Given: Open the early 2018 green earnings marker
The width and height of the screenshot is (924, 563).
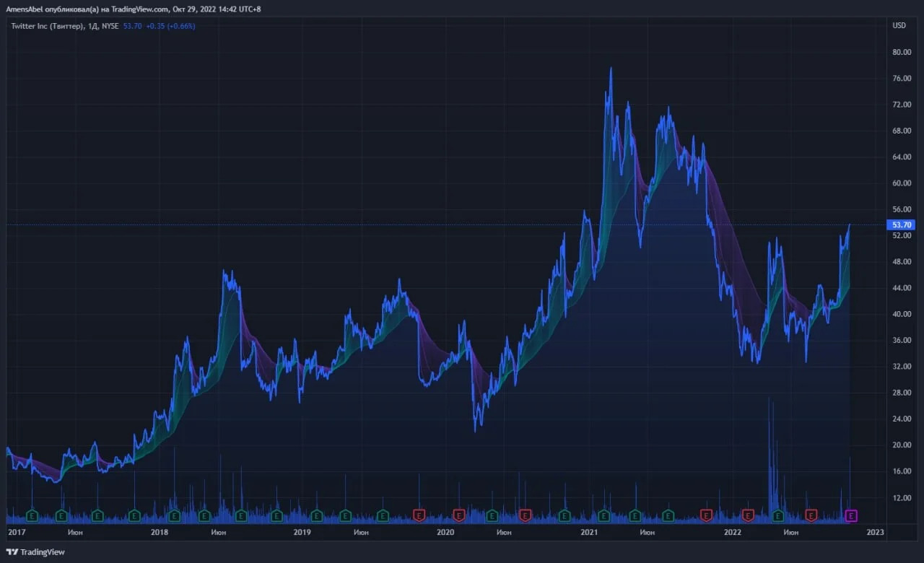Looking at the screenshot, I should tap(174, 515).
